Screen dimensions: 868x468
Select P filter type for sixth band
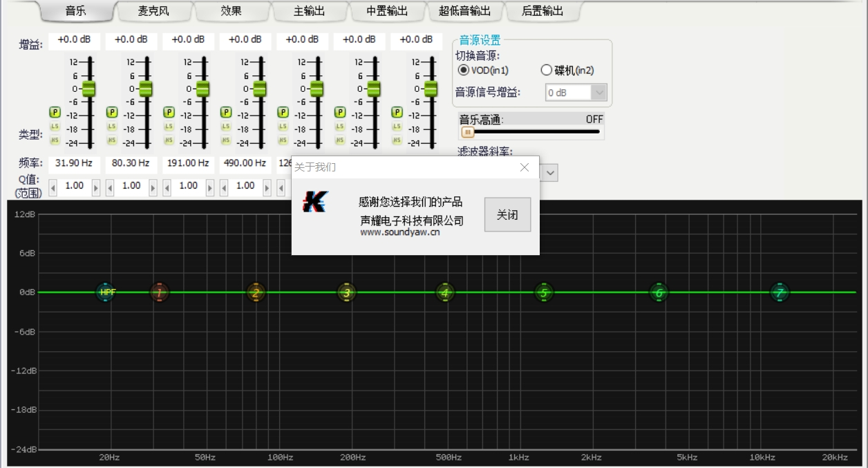[x=340, y=112]
